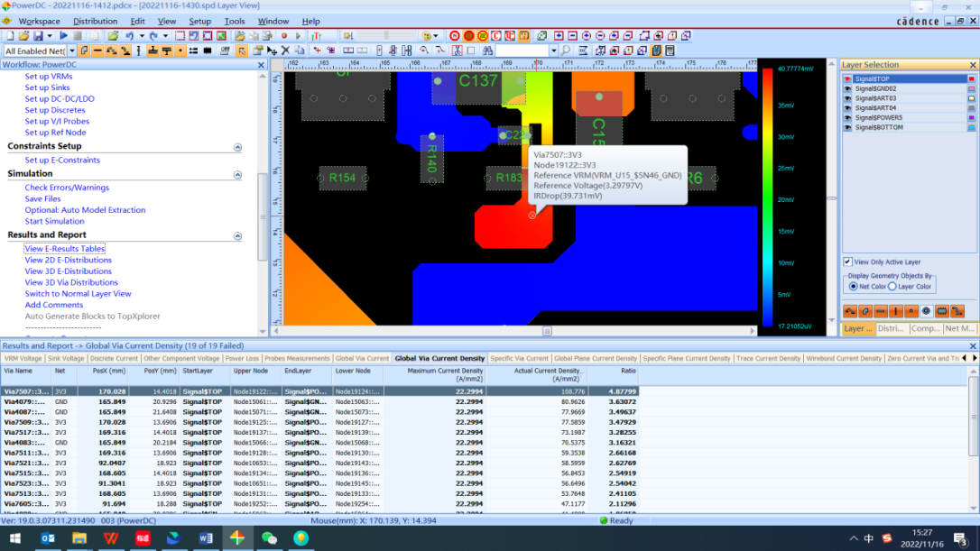Click the red circled N icon
The image size is (980, 551).
(x=455, y=35)
